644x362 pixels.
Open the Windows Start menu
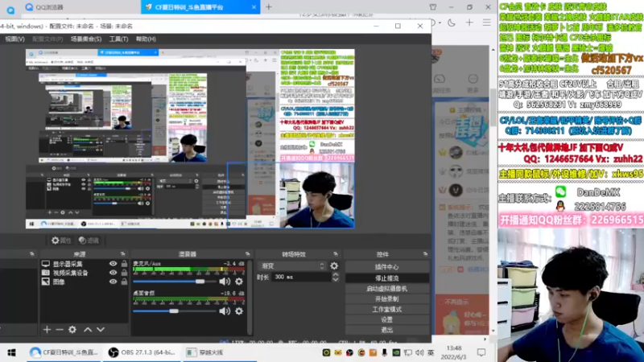[11, 352]
